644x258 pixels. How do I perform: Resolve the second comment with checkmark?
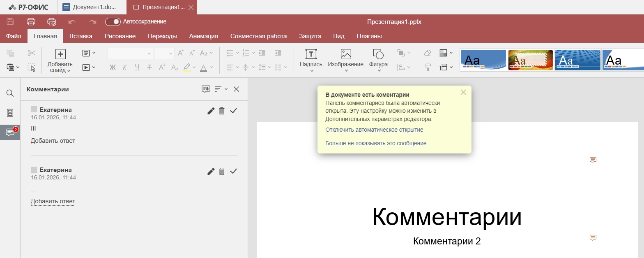(234, 171)
